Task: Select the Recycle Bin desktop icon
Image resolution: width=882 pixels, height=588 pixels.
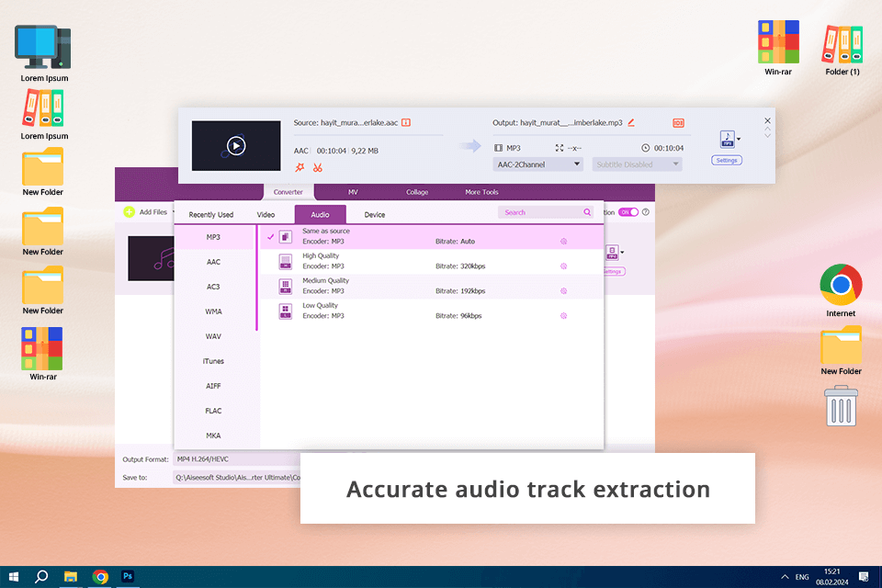Action: click(x=841, y=406)
